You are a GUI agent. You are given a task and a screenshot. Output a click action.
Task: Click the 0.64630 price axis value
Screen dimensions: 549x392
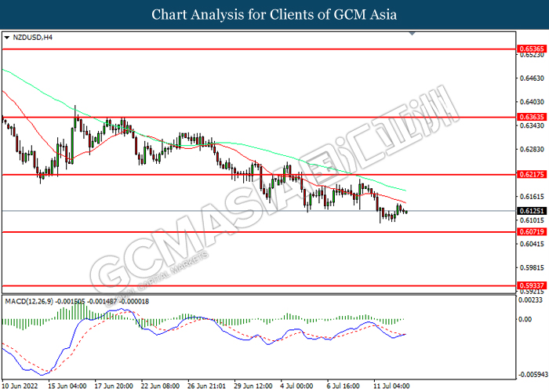(532, 78)
